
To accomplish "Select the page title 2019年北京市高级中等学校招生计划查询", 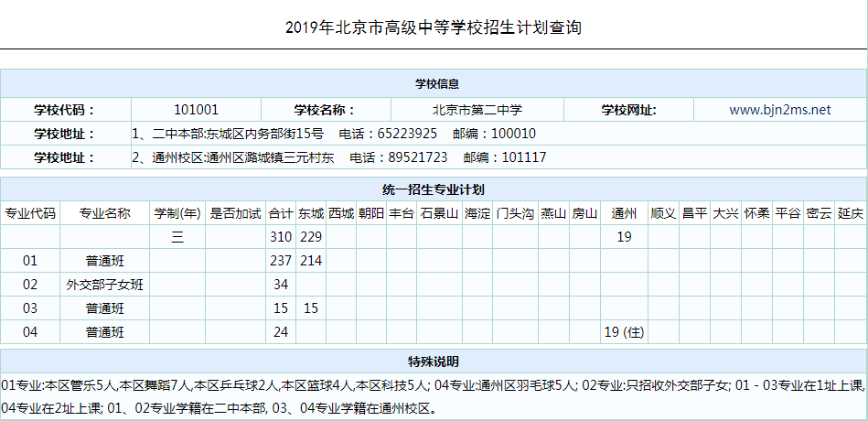I will [434, 27].
